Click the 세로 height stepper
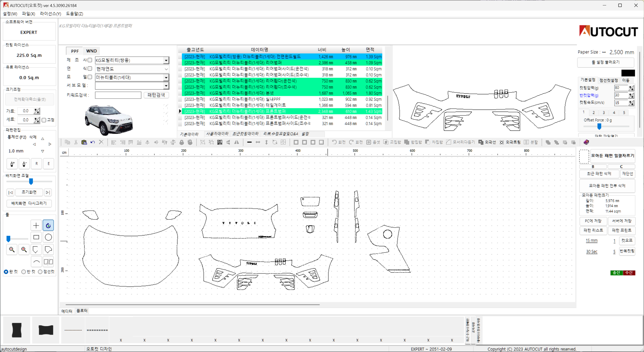Viewport: 644px width, 352px height. (x=37, y=120)
